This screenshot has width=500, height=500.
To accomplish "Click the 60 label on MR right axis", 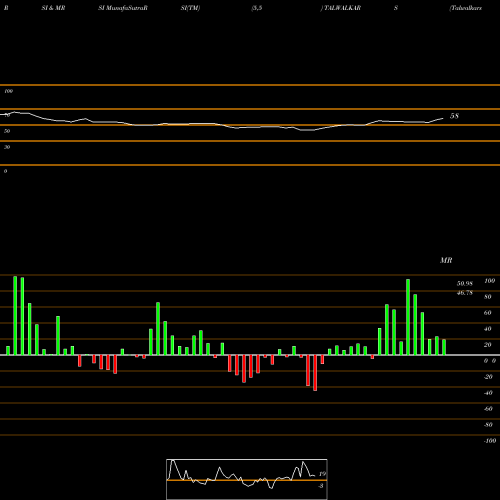I will 488,313.
